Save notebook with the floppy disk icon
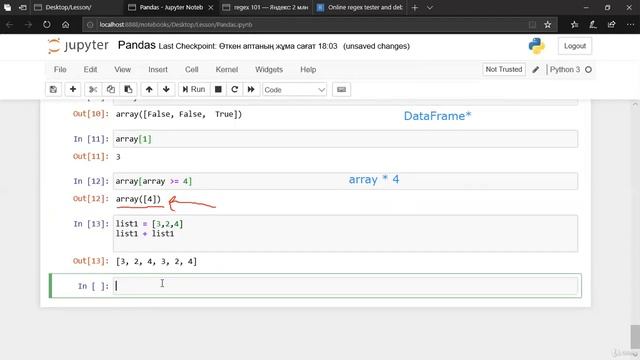 click(53, 89)
